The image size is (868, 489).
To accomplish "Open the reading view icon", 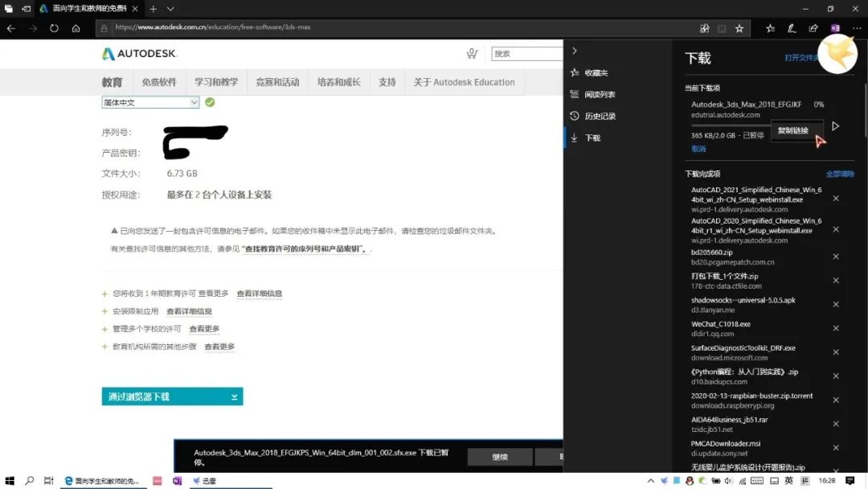I will (x=721, y=28).
